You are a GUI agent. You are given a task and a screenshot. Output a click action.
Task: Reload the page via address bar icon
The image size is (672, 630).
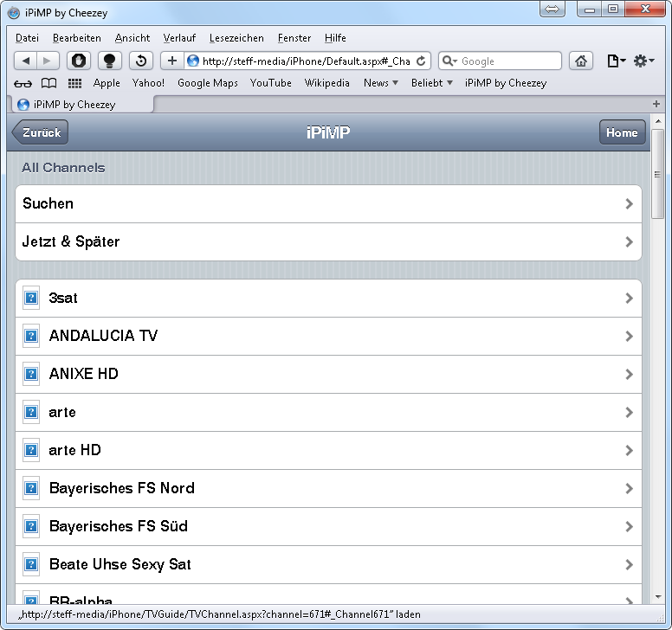(422, 61)
